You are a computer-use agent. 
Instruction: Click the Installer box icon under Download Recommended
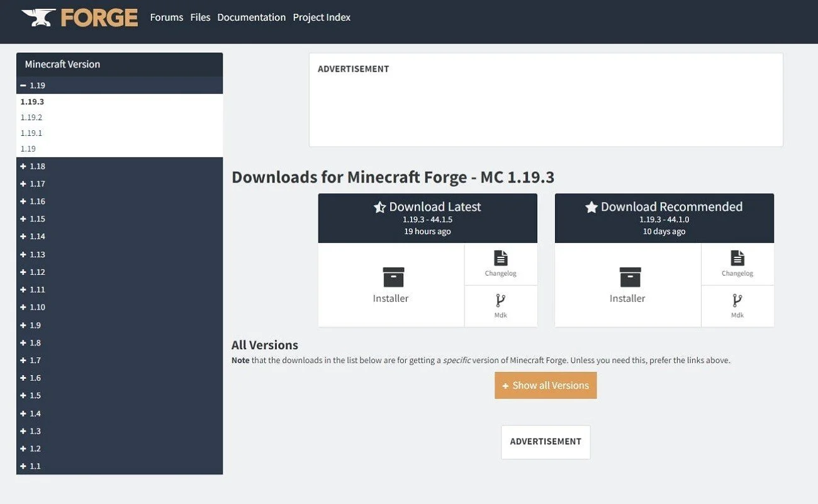(630, 277)
